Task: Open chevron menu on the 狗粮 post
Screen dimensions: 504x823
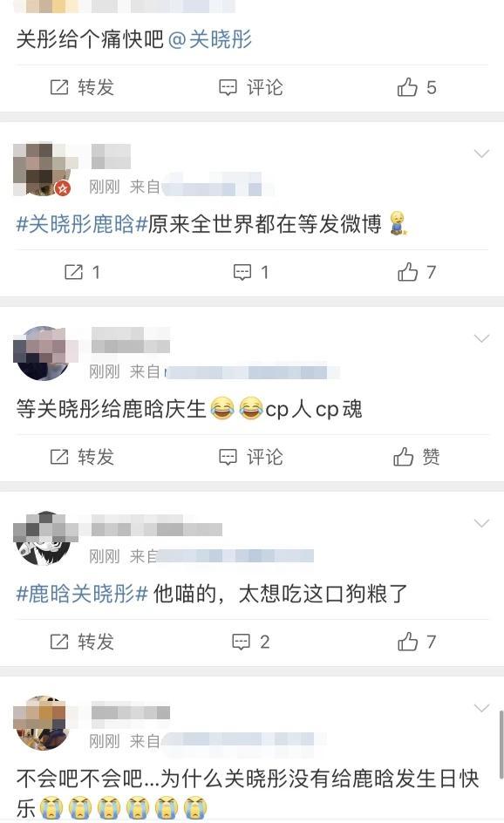Action: tap(481, 523)
